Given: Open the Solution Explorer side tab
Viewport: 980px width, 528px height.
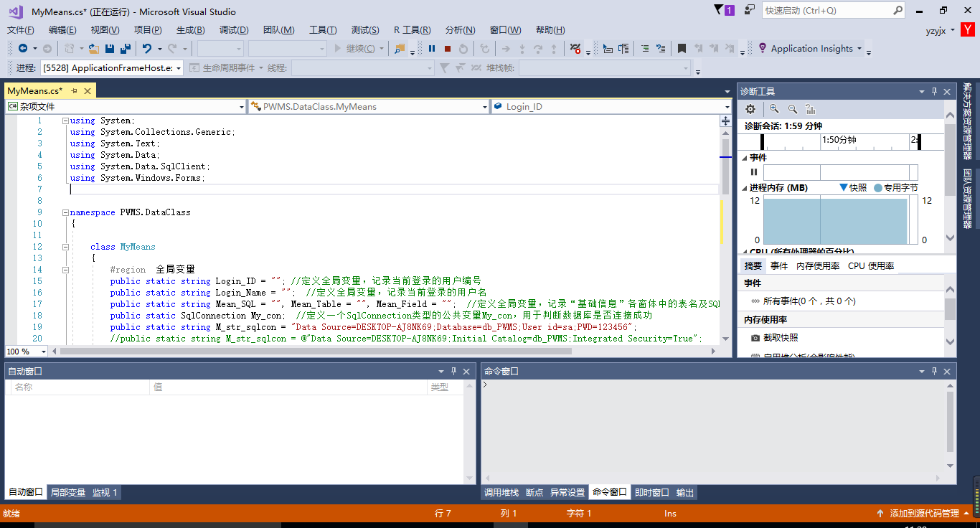Looking at the screenshot, I should (968, 120).
